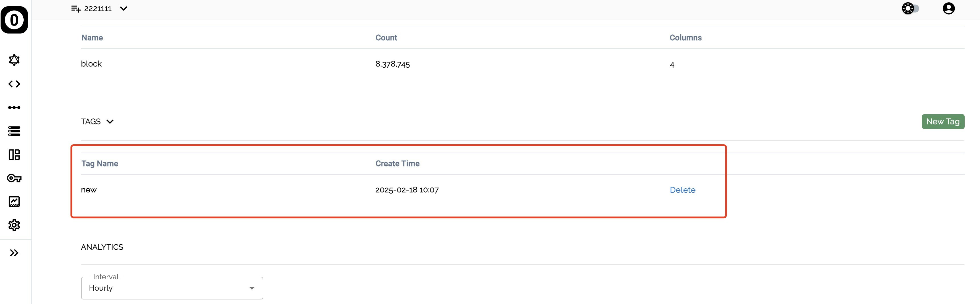Viewport: 980px width, 304px height.
Task: Click the app logo at the sidebar top
Action: 14,20
